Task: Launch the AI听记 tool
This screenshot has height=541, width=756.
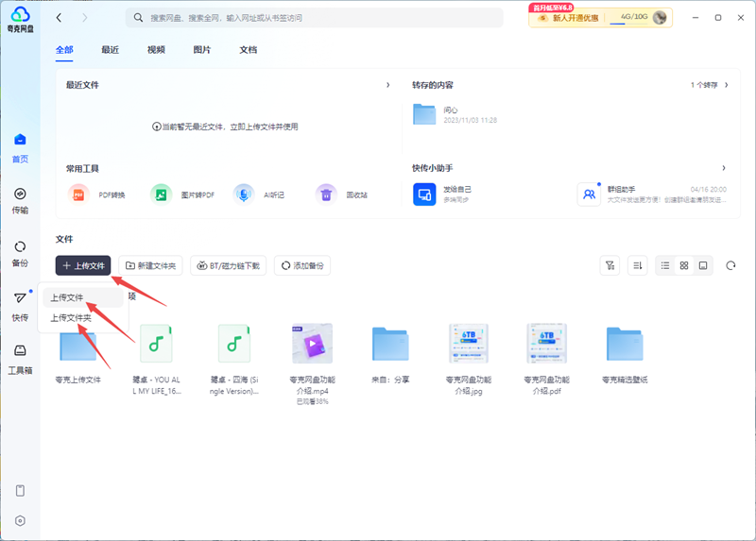Action: (244, 194)
